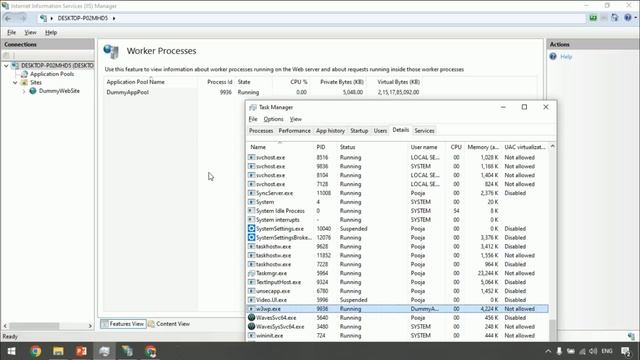
Task: Select the unsecapp.exe process row
Action: (398, 291)
